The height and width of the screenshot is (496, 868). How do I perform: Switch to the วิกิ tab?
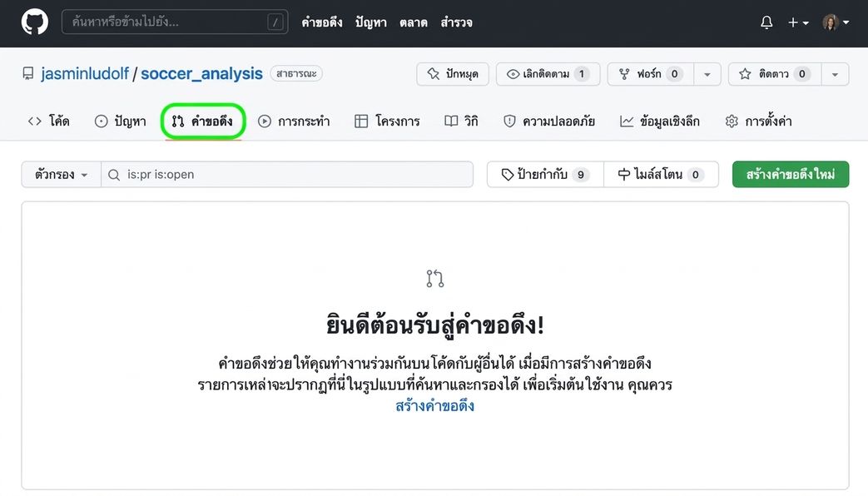point(461,122)
